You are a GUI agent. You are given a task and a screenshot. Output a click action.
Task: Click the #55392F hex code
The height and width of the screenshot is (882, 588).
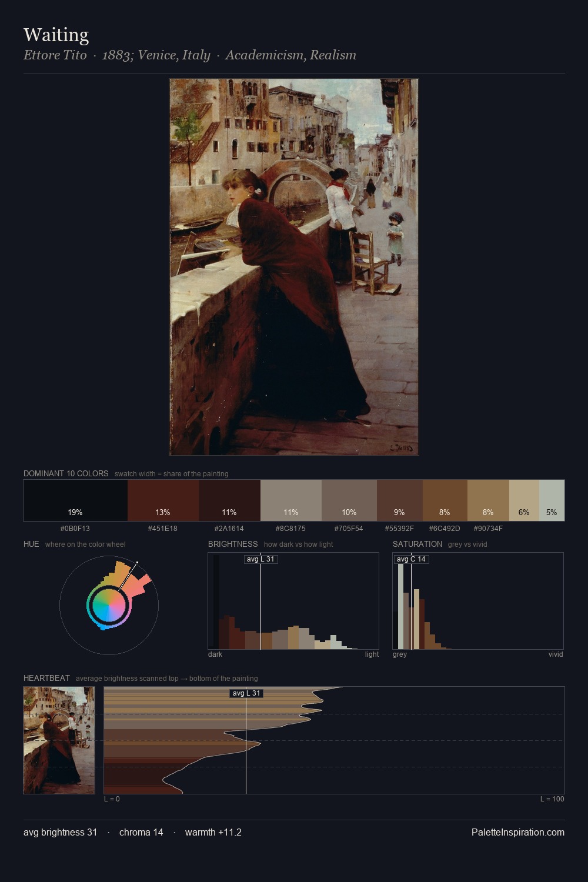tap(400, 529)
